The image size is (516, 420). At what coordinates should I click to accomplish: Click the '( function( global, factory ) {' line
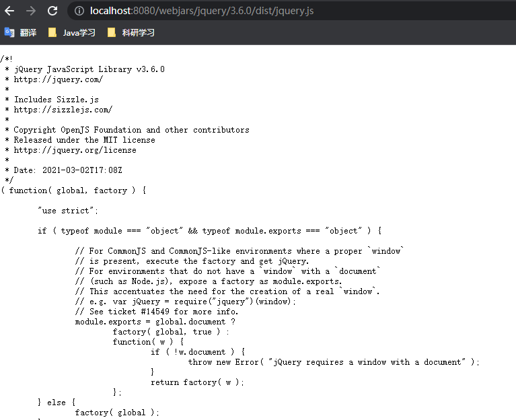(x=74, y=190)
